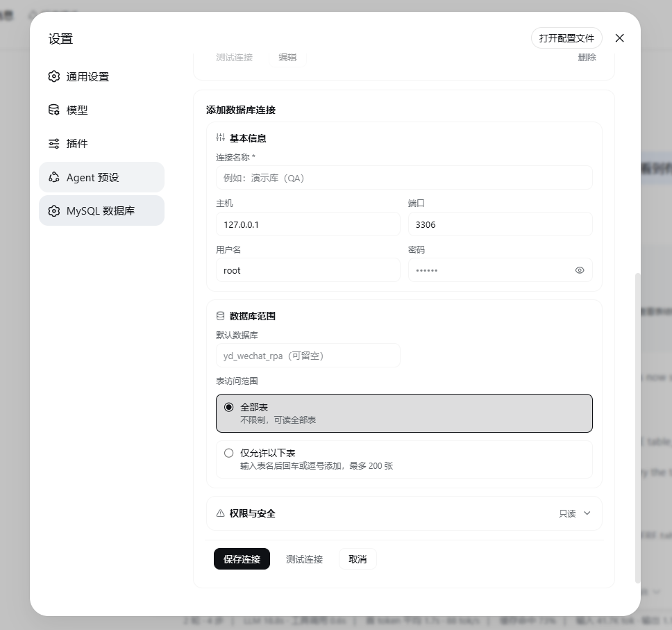Click the 权限与安全 section heading

click(252, 513)
